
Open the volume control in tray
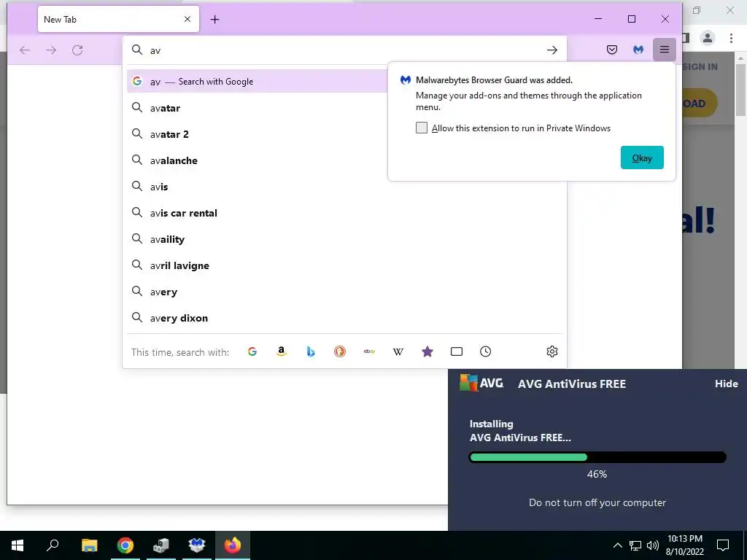click(x=653, y=545)
